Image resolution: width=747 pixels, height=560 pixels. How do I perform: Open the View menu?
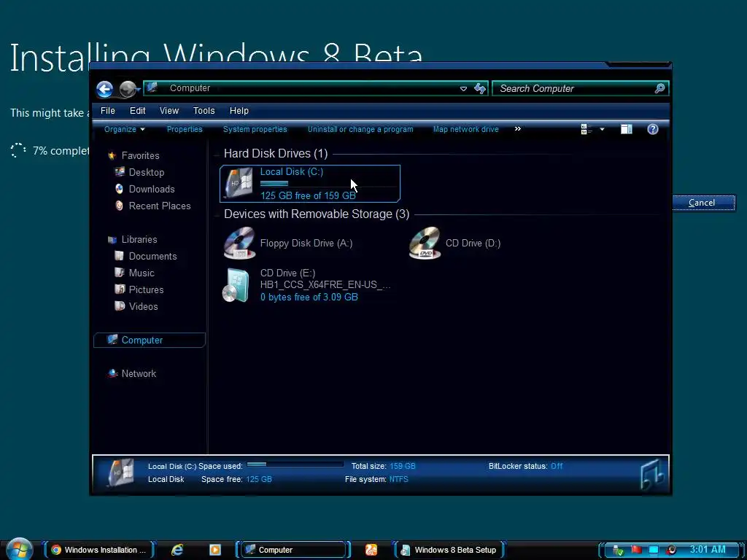[x=169, y=111]
